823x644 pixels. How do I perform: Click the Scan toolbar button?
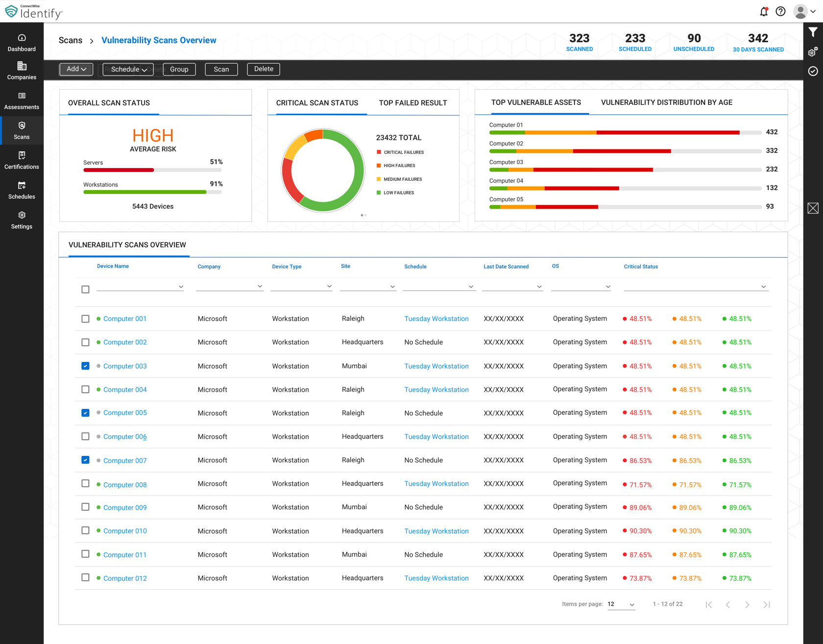[x=221, y=69]
